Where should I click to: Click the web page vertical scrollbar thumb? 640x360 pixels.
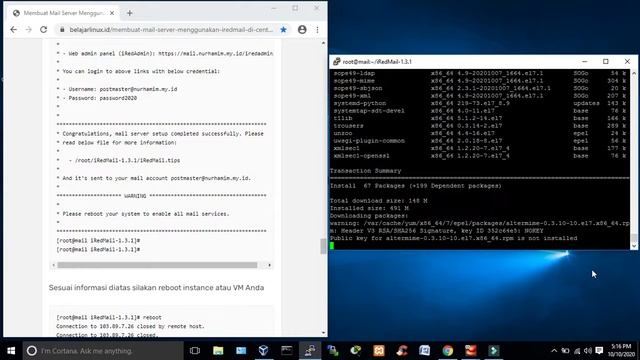click(323, 246)
